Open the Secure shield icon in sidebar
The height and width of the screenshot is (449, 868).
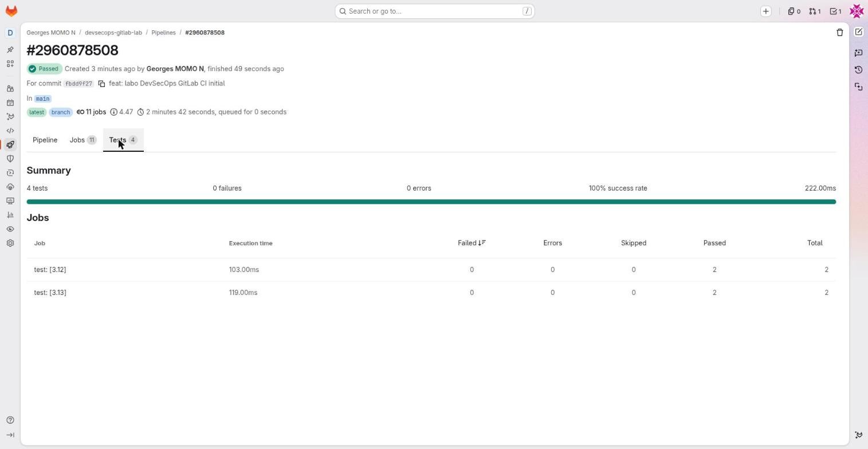pos(10,159)
